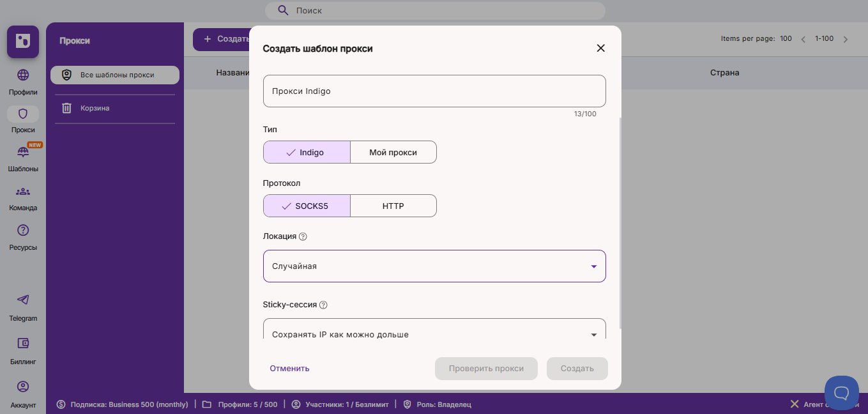Expand the Локация dropdown set to Случайная
Image resolution: width=868 pixels, height=414 pixels.
pos(434,266)
